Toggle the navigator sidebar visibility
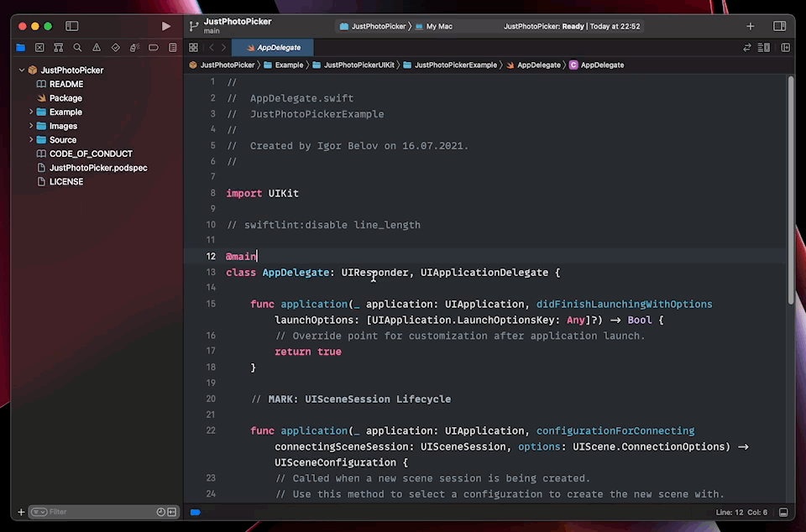806x532 pixels. (x=71, y=26)
